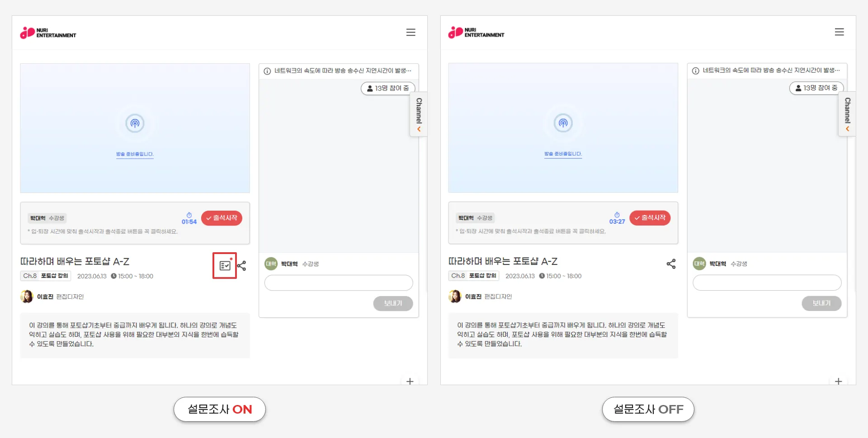Select the 설문조사 OFF pill label
Image resolution: width=868 pixels, height=438 pixels.
point(648,409)
